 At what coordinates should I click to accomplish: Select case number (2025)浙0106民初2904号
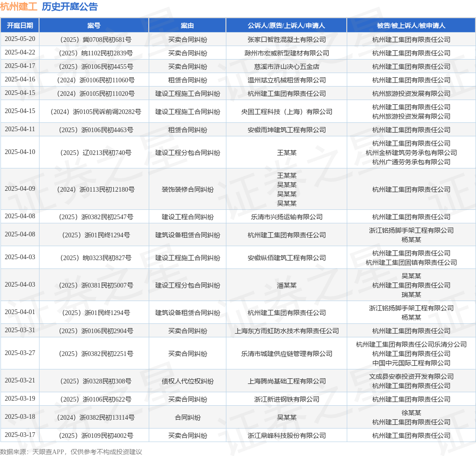pos(94,331)
